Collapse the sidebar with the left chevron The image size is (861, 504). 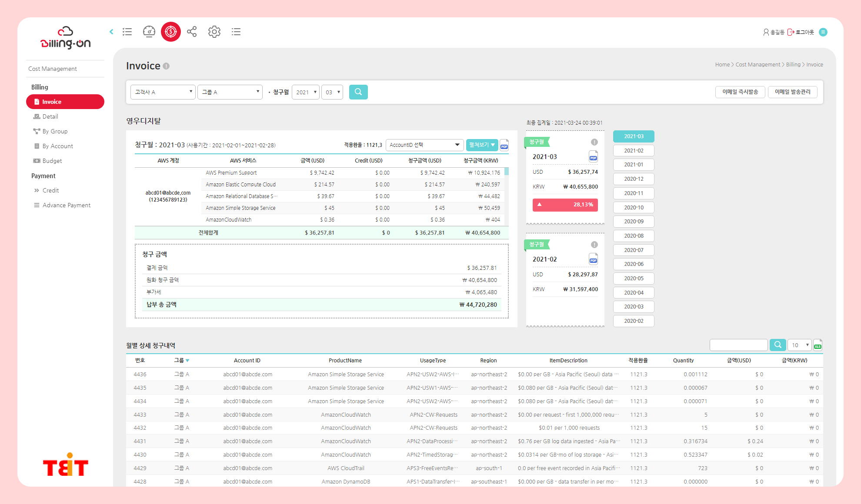coord(111,32)
